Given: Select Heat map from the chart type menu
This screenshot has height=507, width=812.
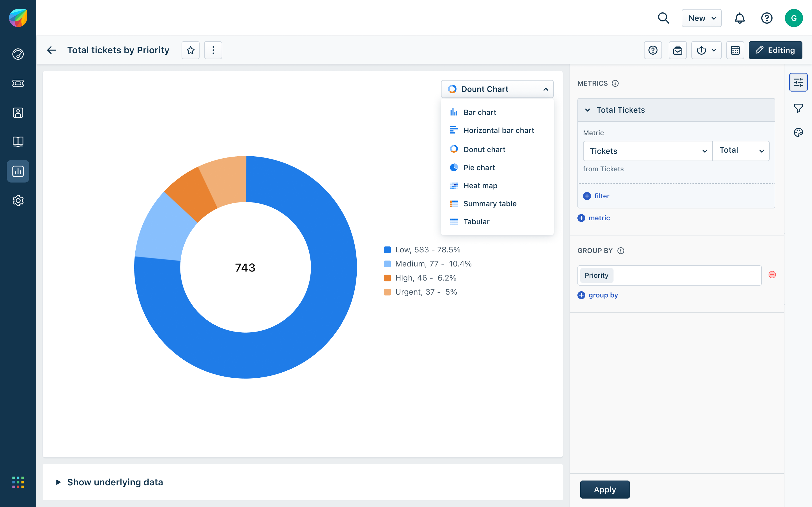Looking at the screenshot, I should click(480, 185).
